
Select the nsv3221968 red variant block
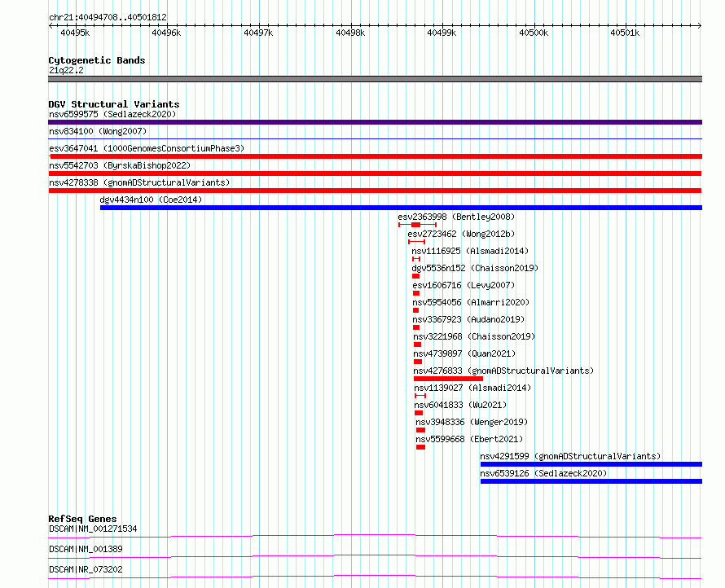(x=418, y=344)
